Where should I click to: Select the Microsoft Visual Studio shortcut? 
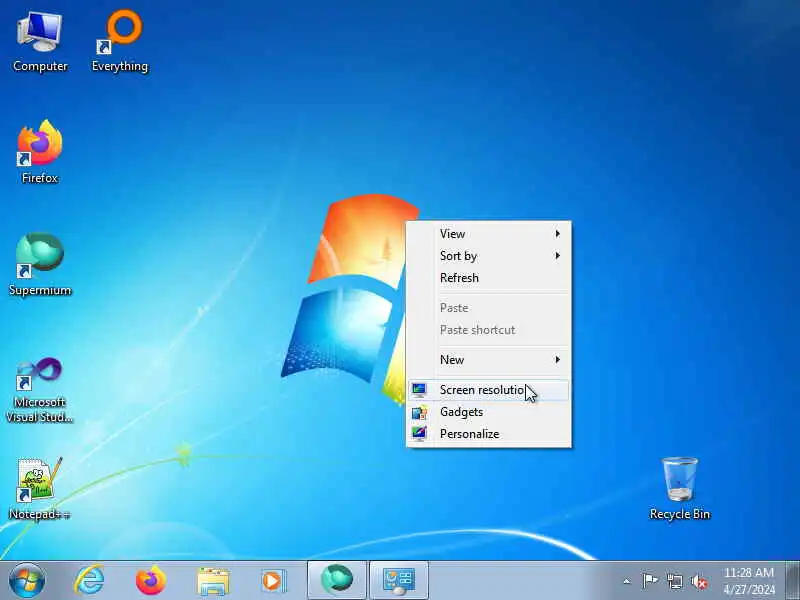click(x=40, y=390)
